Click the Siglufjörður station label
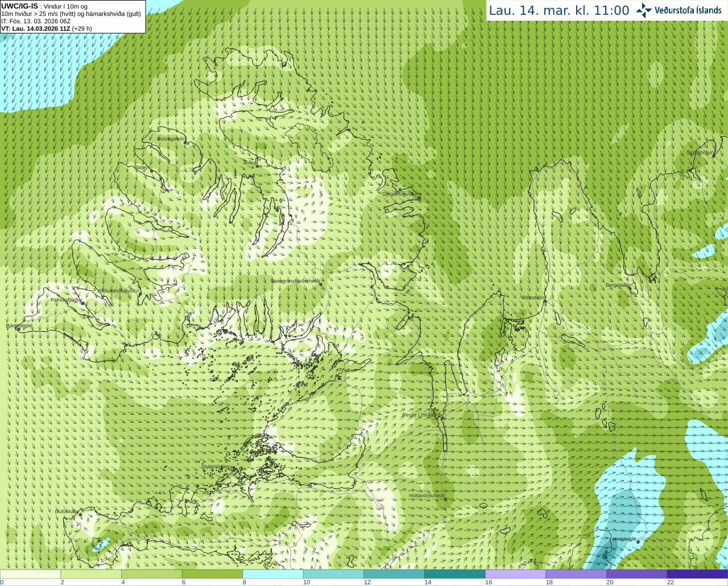Screen dimensions: 728x586 tap(700, 152)
